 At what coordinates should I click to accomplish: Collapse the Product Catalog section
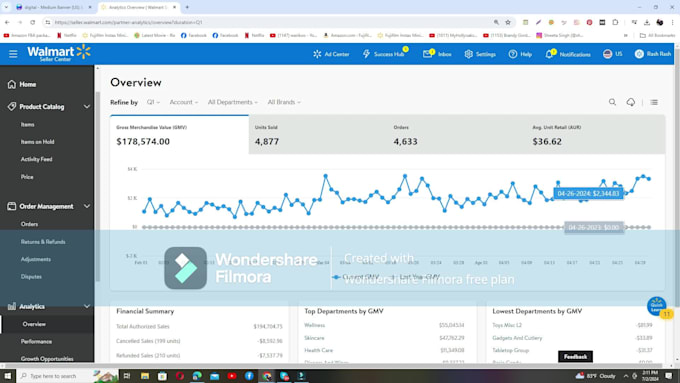pyautogui.click(x=87, y=107)
